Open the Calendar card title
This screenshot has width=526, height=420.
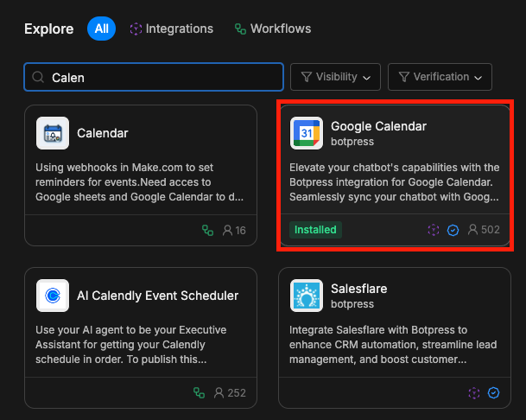tap(103, 133)
